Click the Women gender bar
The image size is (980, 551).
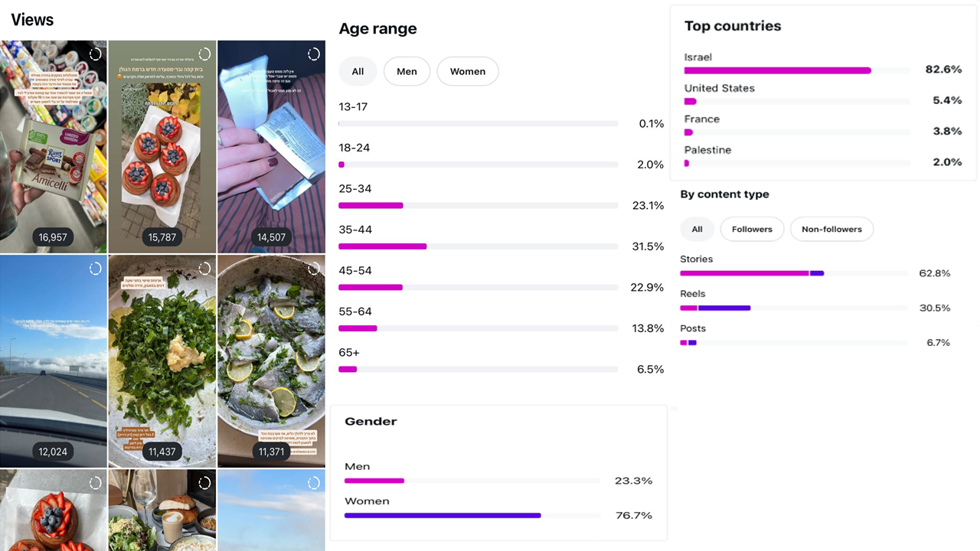tap(472, 516)
